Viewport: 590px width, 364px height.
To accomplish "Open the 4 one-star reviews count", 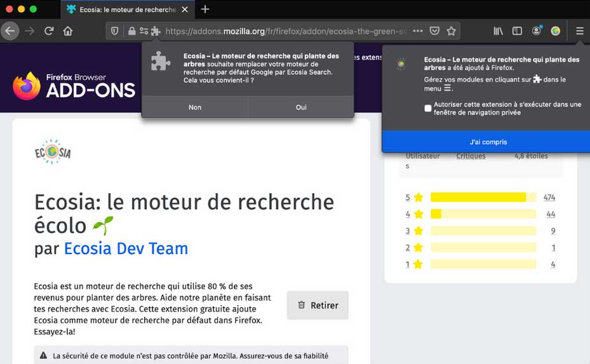I will pos(553,264).
